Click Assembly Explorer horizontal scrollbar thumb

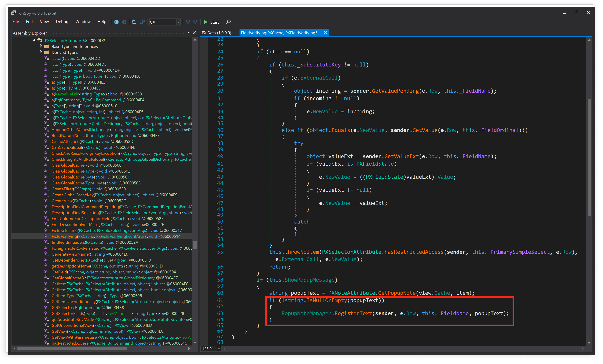pos(72,349)
